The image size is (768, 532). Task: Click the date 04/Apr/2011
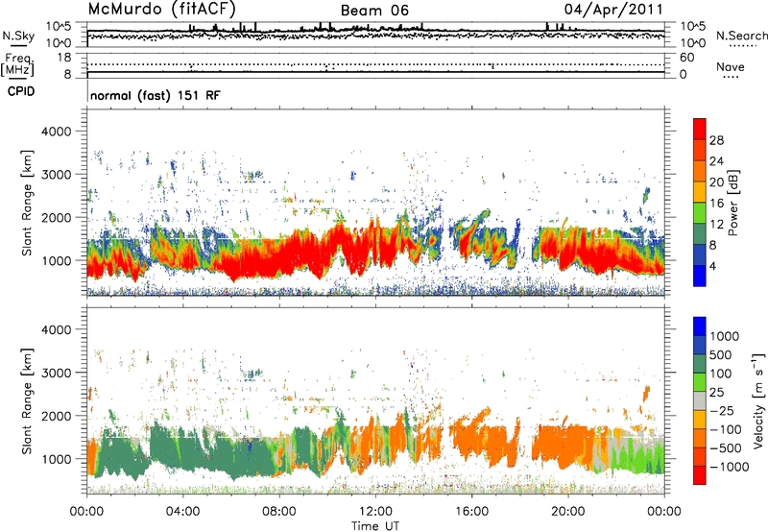click(x=613, y=10)
